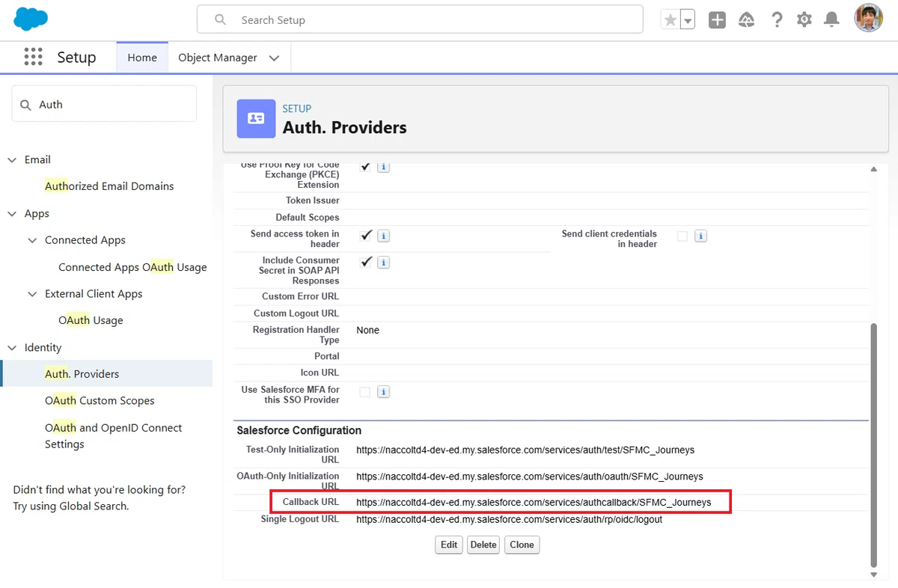Click info icon for Use Salesforce MFA
The image size is (898, 588).
coord(383,392)
